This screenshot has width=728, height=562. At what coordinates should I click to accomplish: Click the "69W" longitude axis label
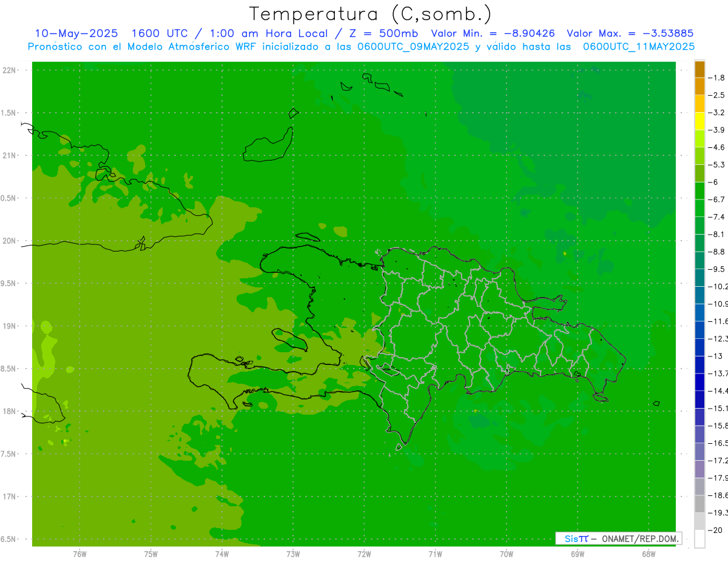coord(577,554)
